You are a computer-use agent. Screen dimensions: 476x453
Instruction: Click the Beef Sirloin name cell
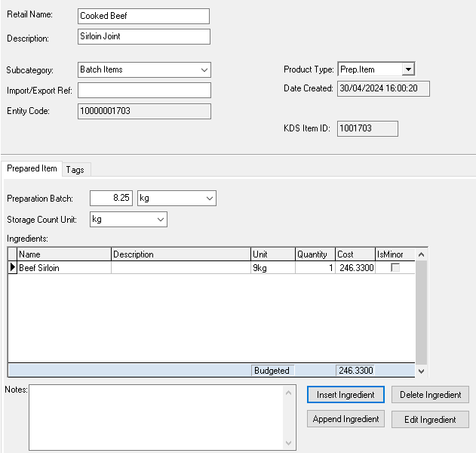click(63, 268)
